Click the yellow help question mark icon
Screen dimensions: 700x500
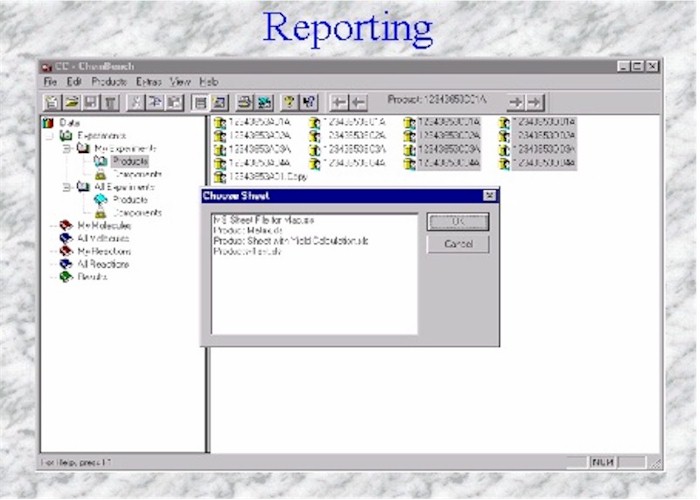[289, 102]
